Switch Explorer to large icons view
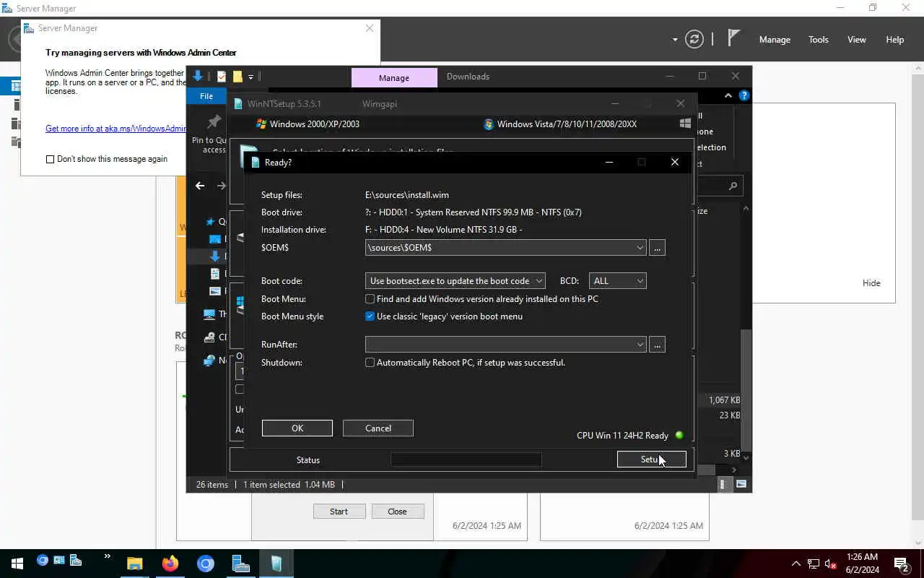This screenshot has height=578, width=924. [741, 484]
